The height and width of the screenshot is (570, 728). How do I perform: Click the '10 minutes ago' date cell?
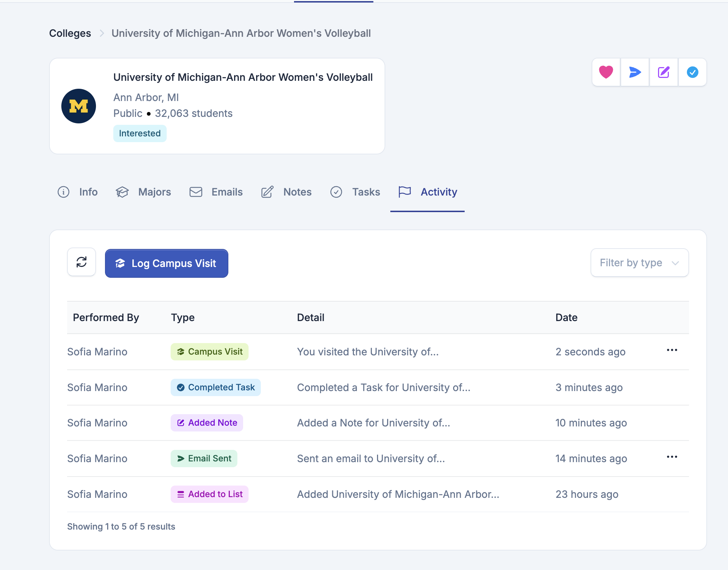click(591, 423)
